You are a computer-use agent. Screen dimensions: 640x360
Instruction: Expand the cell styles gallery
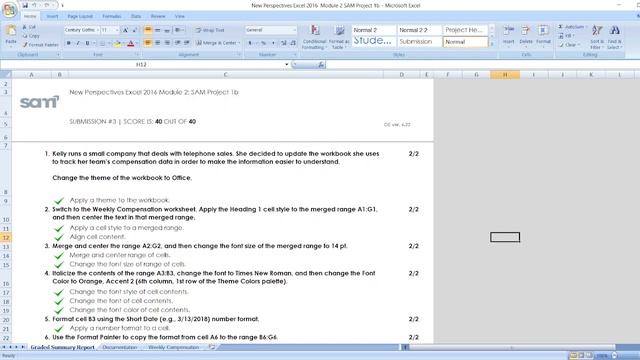(492, 44)
